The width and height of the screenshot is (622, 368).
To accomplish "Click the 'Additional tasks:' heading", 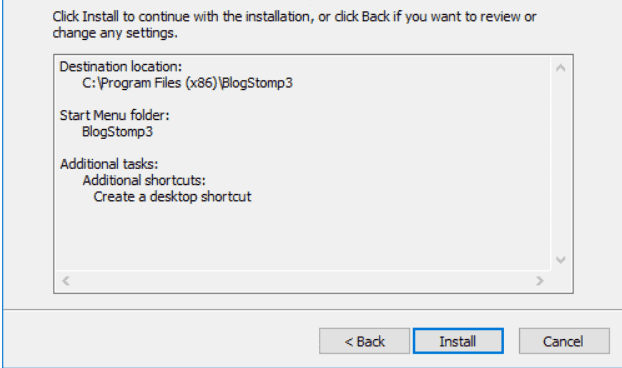I will tap(109, 164).
